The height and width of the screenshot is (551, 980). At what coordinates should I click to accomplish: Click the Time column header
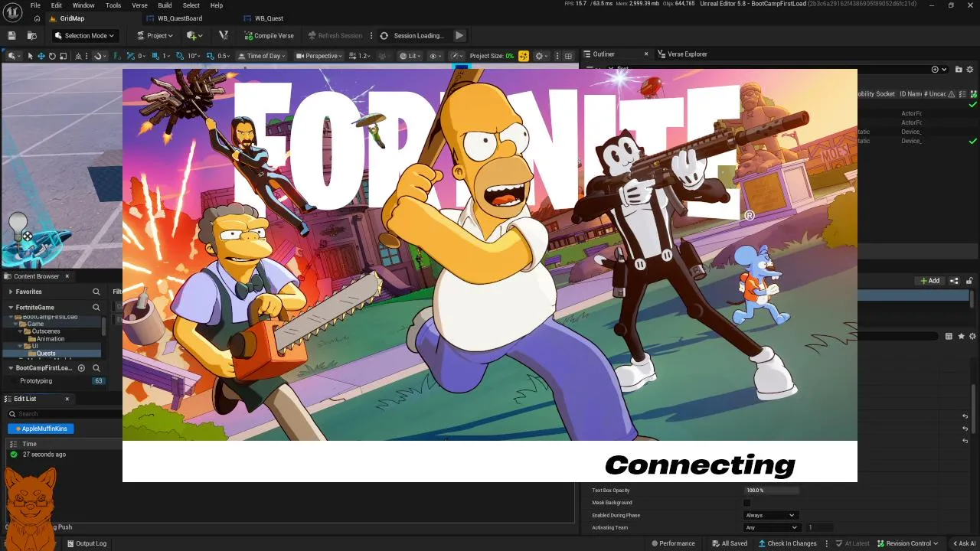(x=29, y=444)
